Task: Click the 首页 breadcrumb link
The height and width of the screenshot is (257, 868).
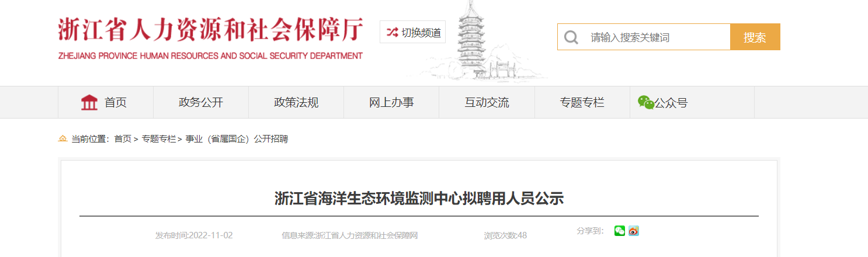Action: pyautogui.click(x=123, y=139)
